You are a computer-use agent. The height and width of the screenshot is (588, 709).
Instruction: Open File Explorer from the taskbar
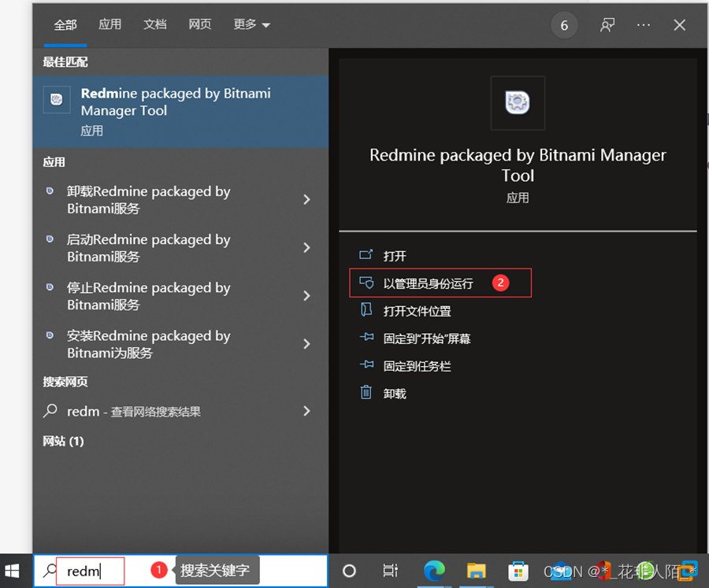pyautogui.click(x=476, y=571)
